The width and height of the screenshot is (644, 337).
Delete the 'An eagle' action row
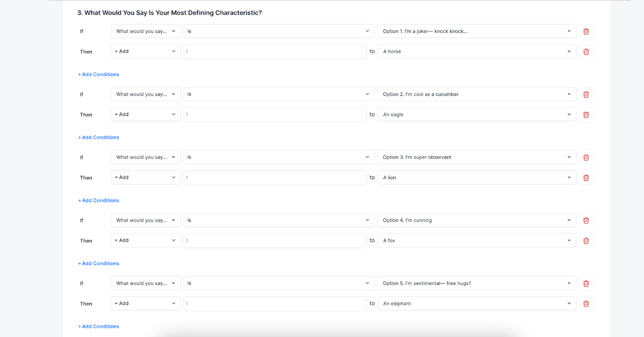click(586, 114)
